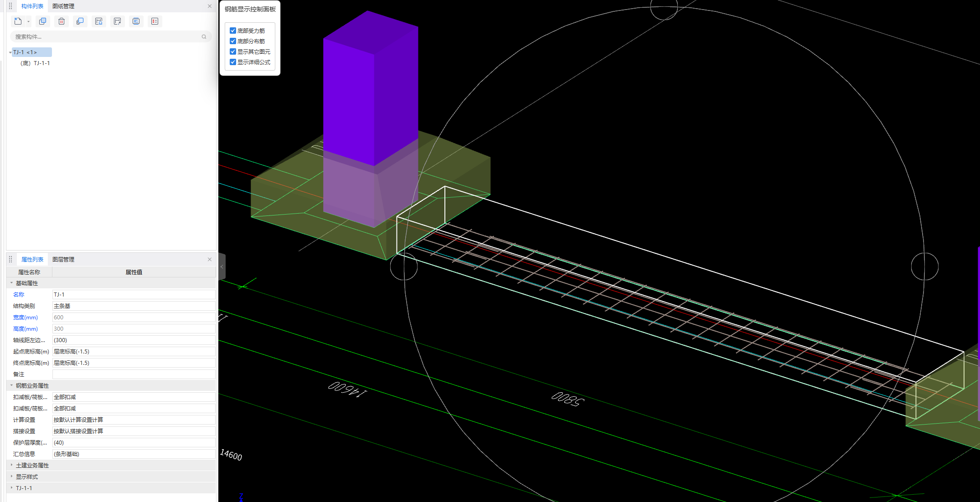Image resolution: width=980 pixels, height=502 pixels.
Task: Close the 构件列表 panel
Action: [x=210, y=6]
